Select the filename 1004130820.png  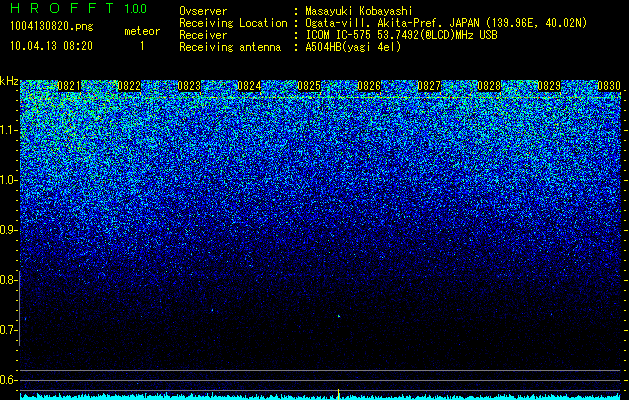[52, 27]
